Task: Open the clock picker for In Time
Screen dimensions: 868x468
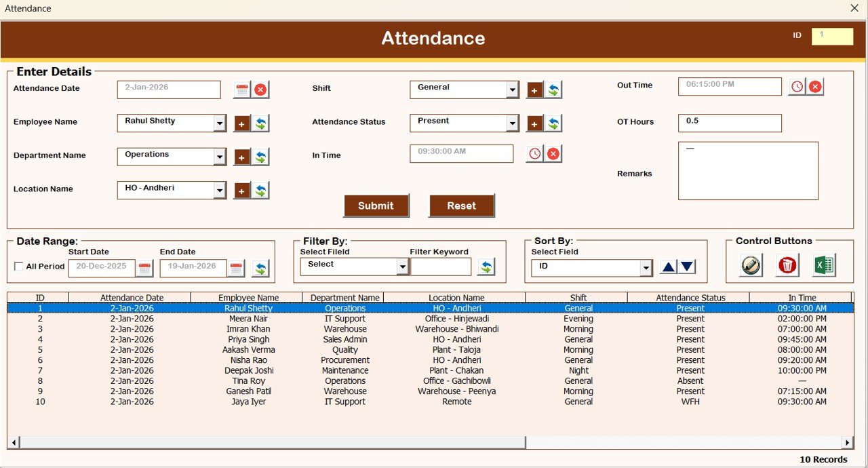Action: click(x=535, y=154)
